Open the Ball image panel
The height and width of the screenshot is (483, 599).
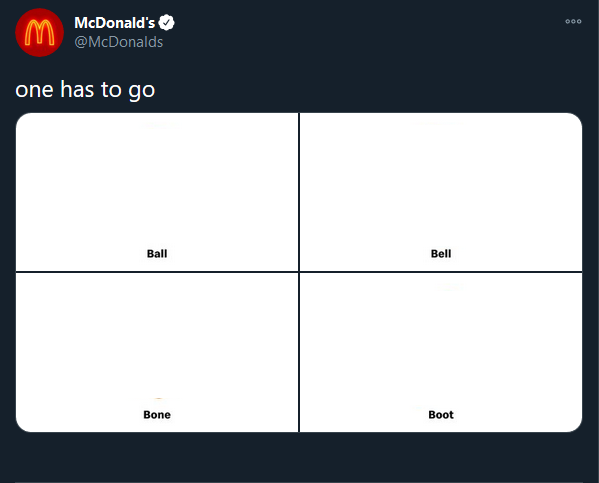157,192
